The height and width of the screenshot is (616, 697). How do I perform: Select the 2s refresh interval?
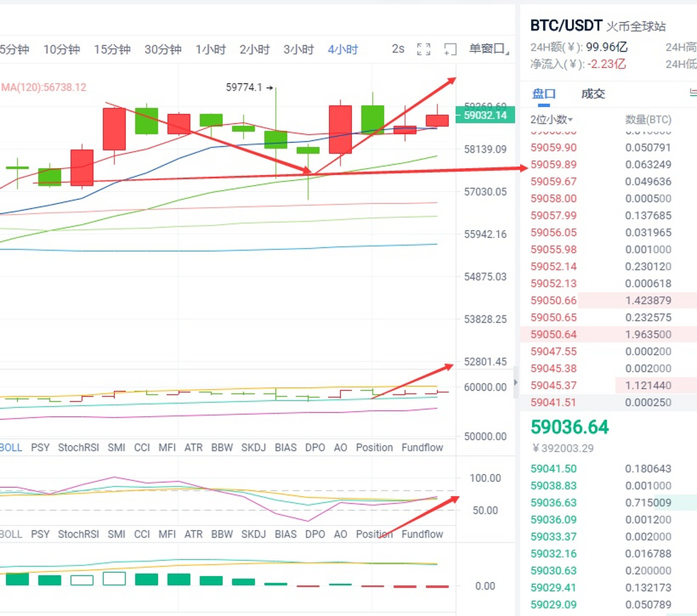coord(398,49)
